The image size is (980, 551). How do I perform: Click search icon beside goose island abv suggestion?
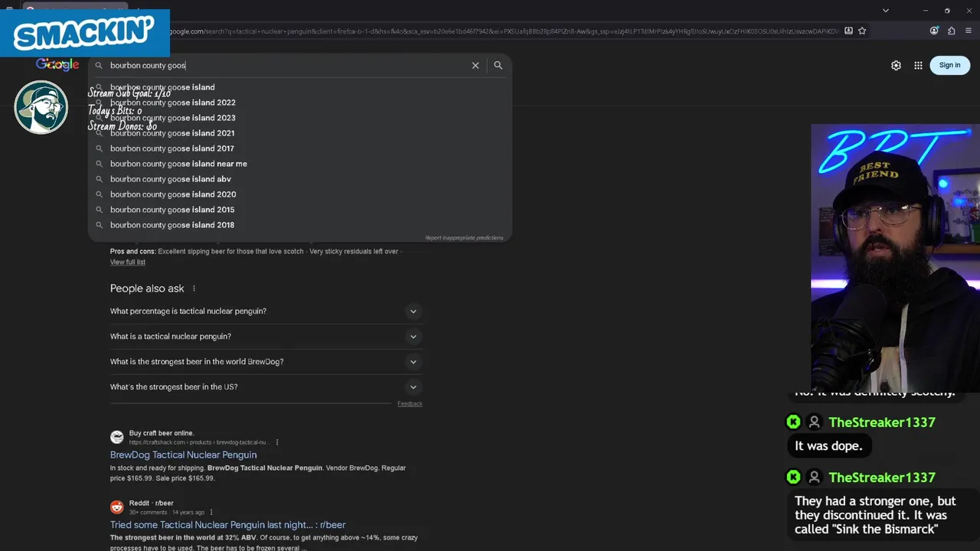coord(99,179)
